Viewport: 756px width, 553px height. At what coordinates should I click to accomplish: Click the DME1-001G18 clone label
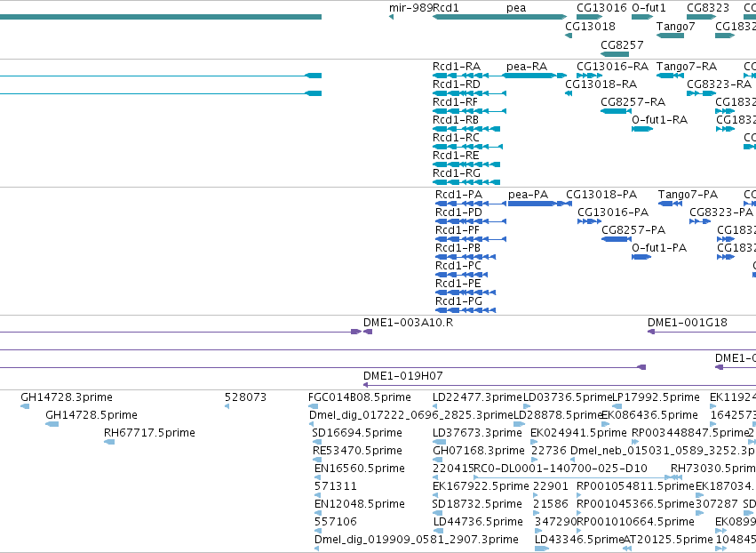point(687,323)
